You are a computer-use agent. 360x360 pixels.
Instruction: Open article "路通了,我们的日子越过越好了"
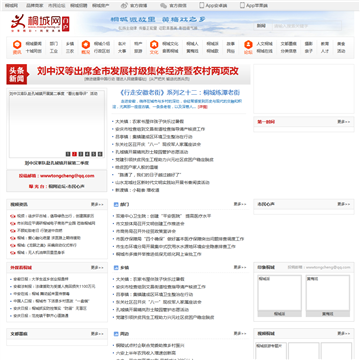point(148,175)
